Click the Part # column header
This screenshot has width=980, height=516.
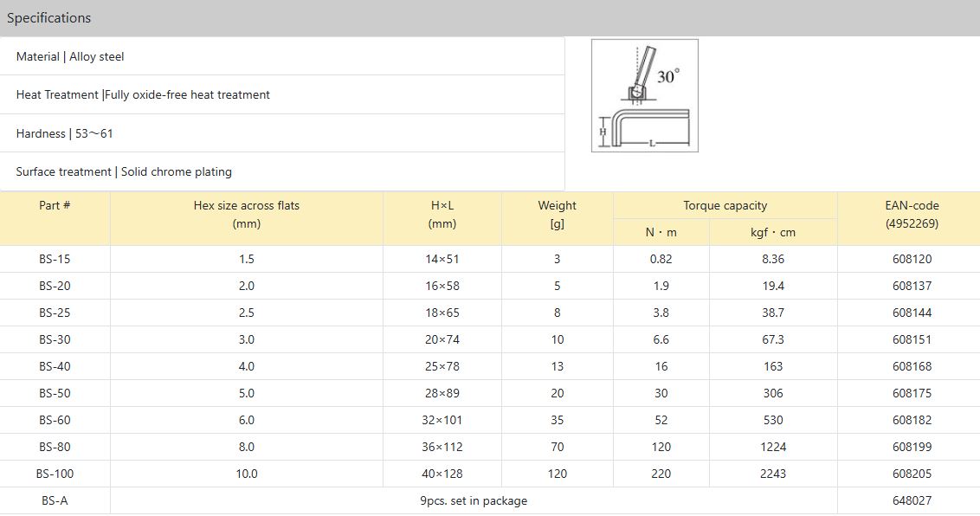[55, 206]
